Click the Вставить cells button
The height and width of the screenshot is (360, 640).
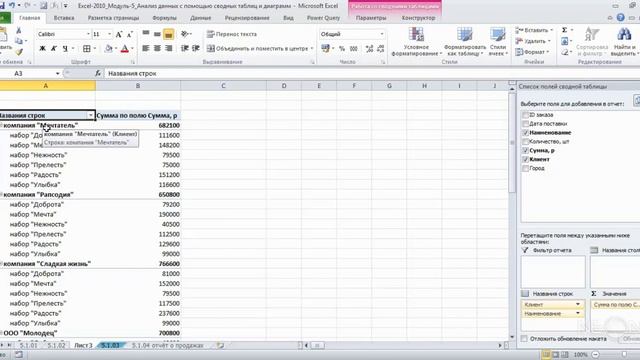click(x=534, y=30)
